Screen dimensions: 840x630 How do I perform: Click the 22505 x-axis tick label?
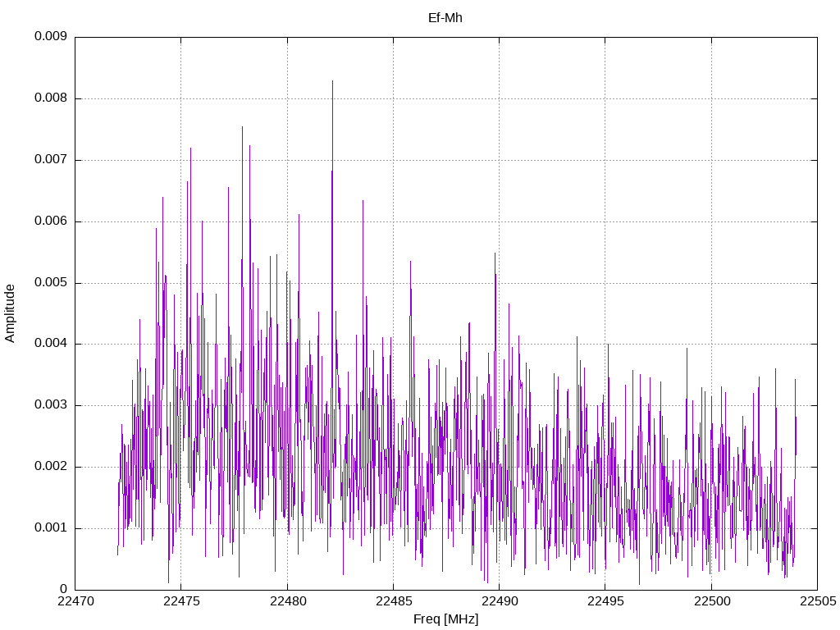tap(818, 601)
